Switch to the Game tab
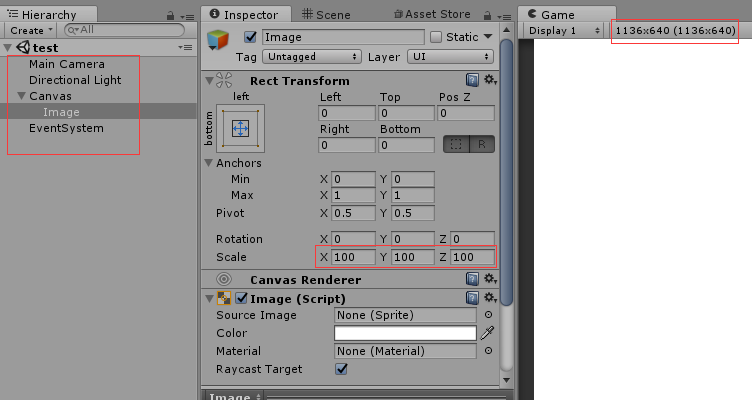 [x=566, y=15]
